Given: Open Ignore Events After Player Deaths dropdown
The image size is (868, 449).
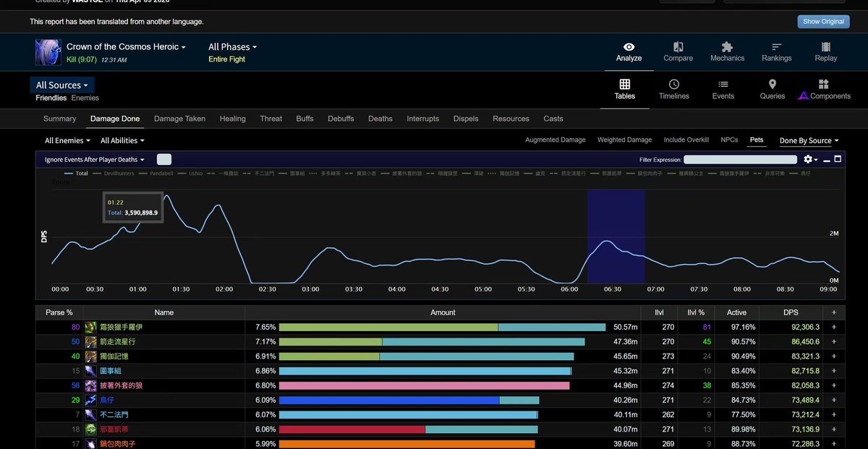Looking at the screenshot, I should point(94,159).
